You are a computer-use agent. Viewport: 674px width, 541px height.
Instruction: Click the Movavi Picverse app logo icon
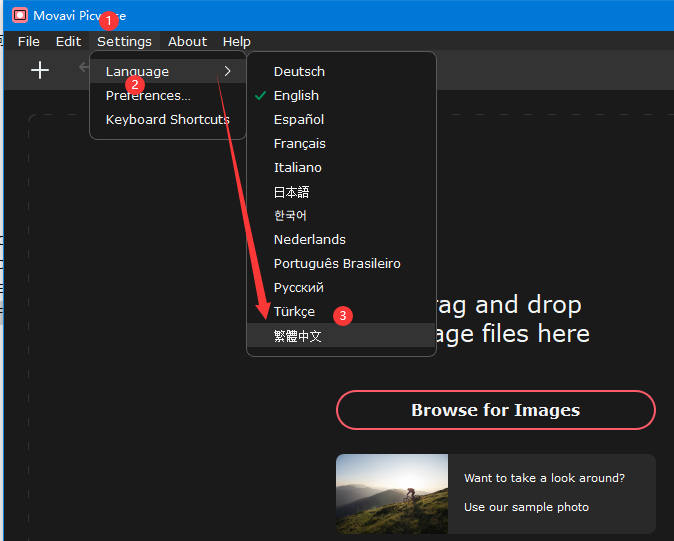pos(20,15)
